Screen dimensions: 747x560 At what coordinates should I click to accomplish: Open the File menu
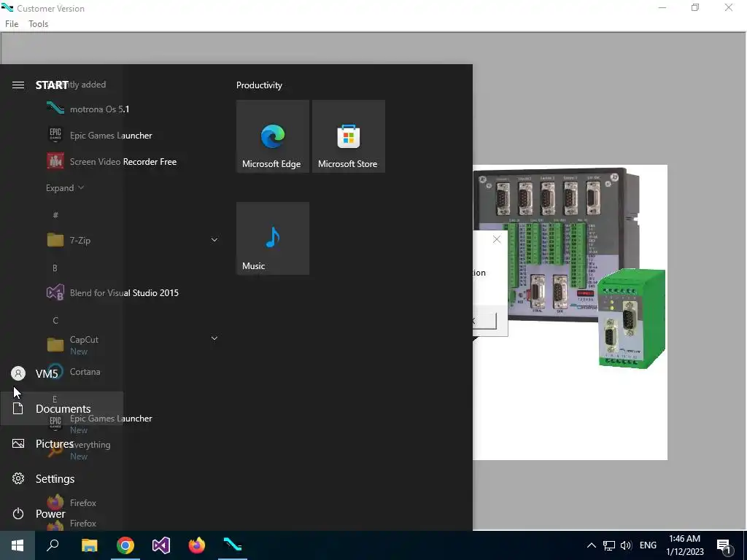(12, 24)
